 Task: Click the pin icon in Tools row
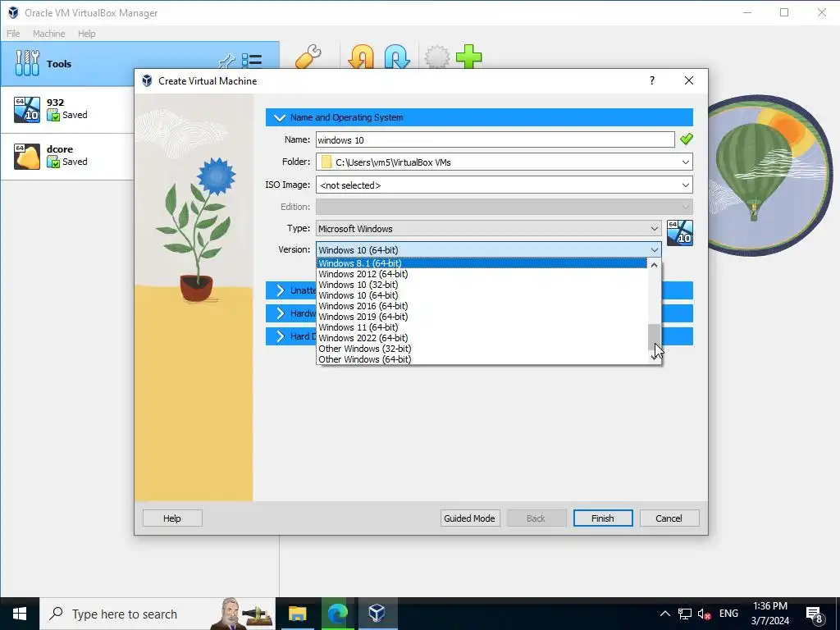pos(227,61)
